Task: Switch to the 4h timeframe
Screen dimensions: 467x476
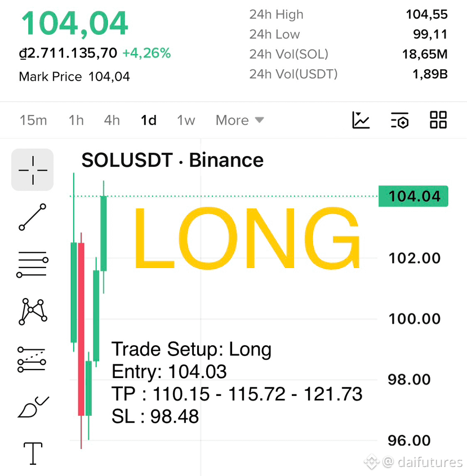Action: pos(112,120)
